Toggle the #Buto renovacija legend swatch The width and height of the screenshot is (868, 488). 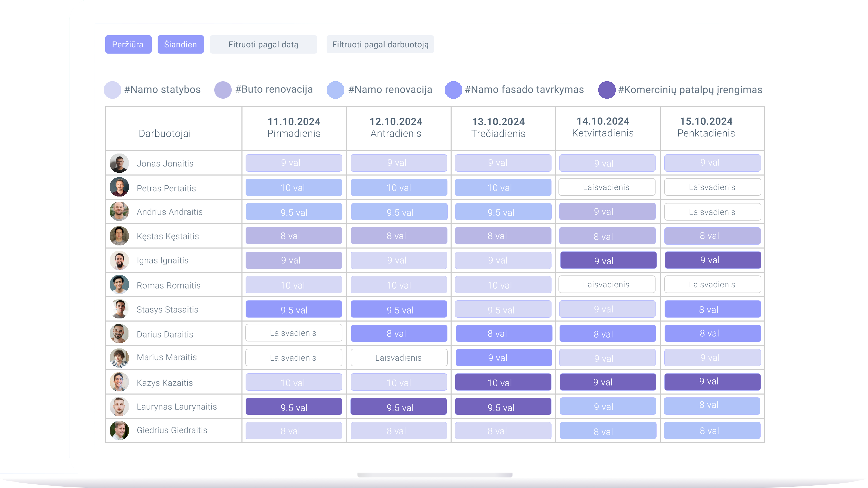click(223, 90)
